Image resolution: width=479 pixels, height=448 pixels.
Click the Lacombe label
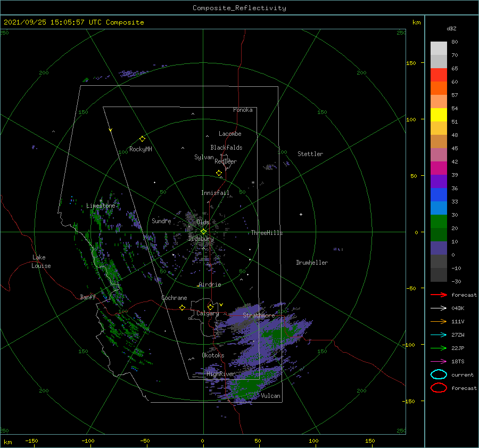pyautogui.click(x=230, y=134)
